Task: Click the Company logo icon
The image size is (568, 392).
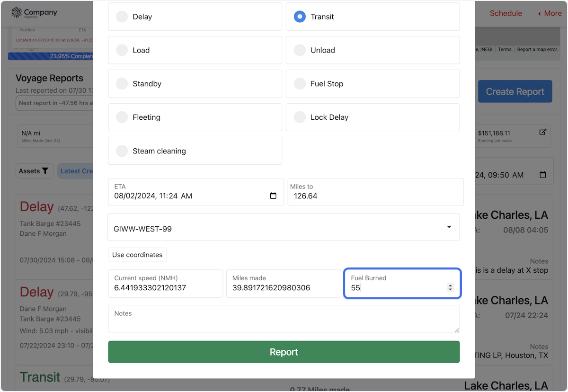Action: click(17, 13)
